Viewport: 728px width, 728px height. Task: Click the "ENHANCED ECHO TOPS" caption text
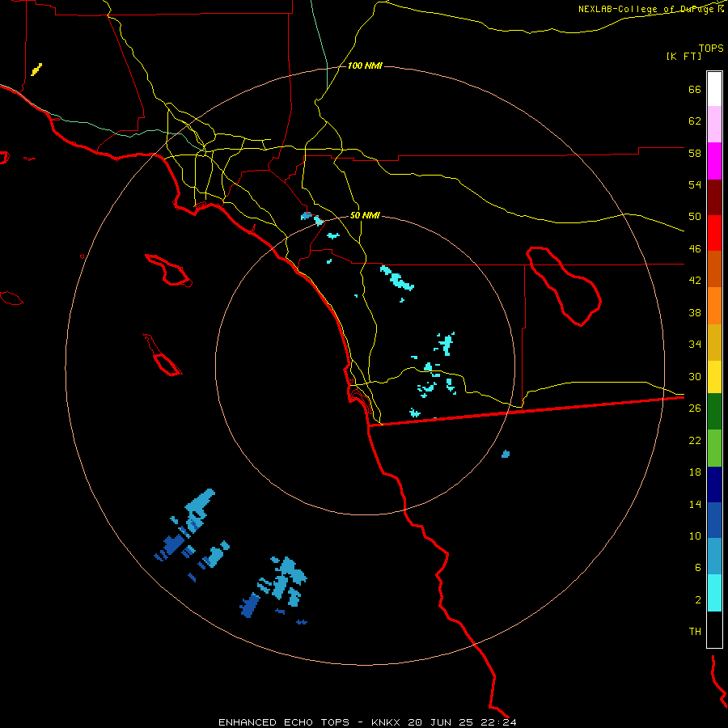click(x=284, y=722)
